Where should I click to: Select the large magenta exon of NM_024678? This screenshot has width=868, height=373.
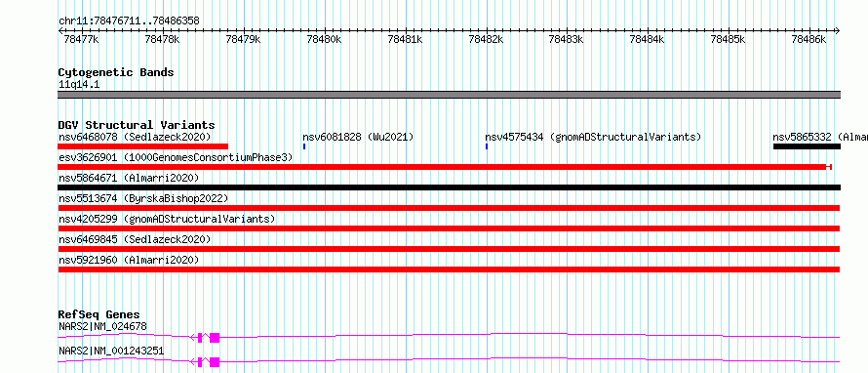[x=215, y=338]
